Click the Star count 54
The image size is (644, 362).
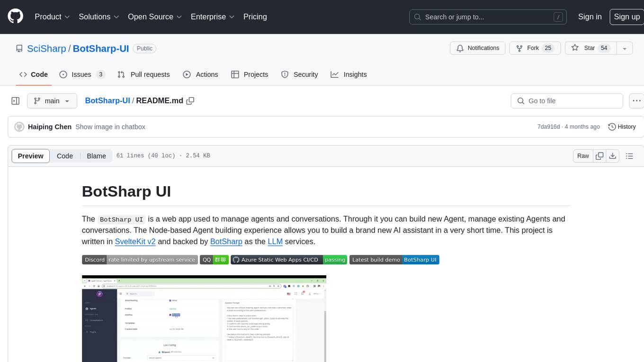pos(604,48)
